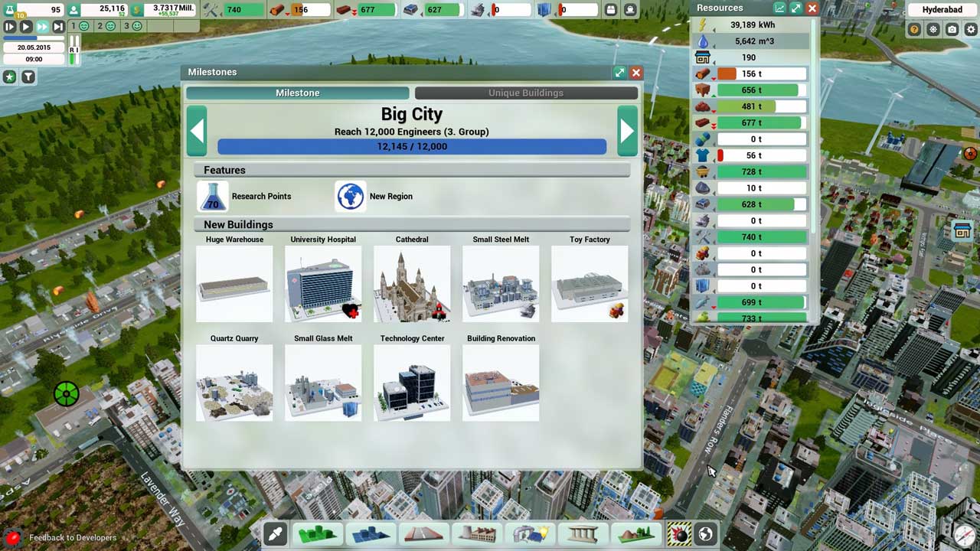Open the filter funnel icon
This screenshot has height=551, width=980.
click(x=28, y=77)
